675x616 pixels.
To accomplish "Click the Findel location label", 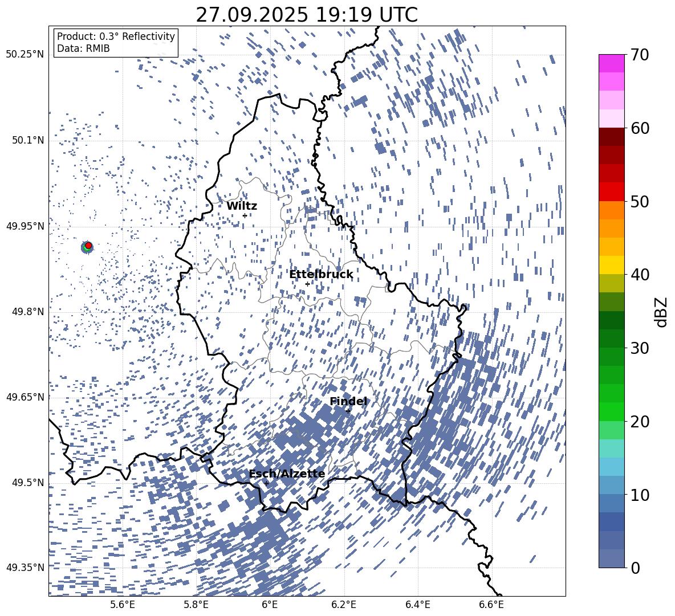I will [348, 401].
